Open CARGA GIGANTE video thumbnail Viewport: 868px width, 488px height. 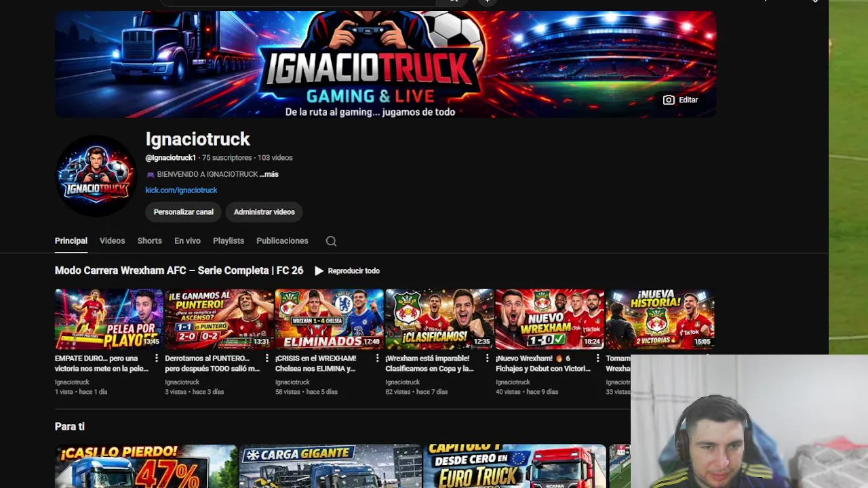(330, 466)
